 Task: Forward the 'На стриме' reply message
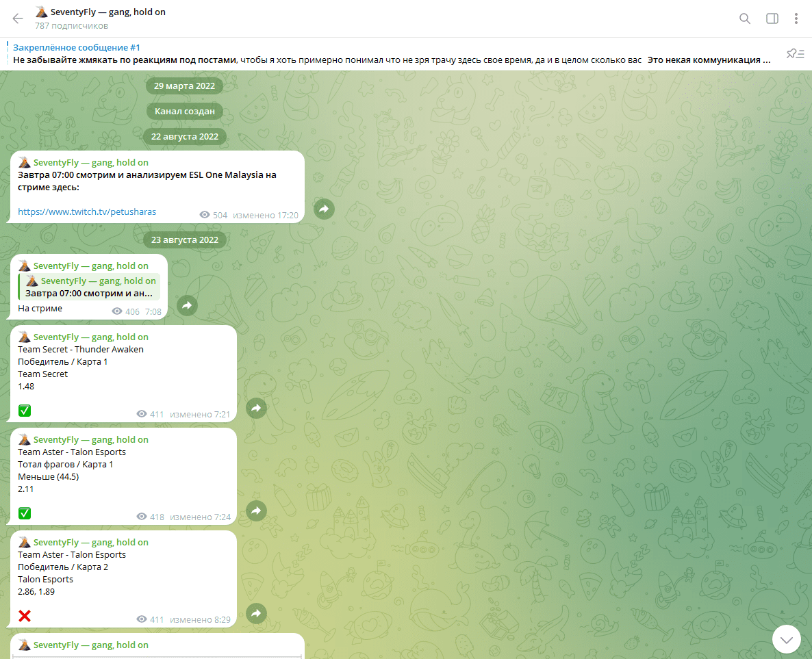(x=187, y=305)
